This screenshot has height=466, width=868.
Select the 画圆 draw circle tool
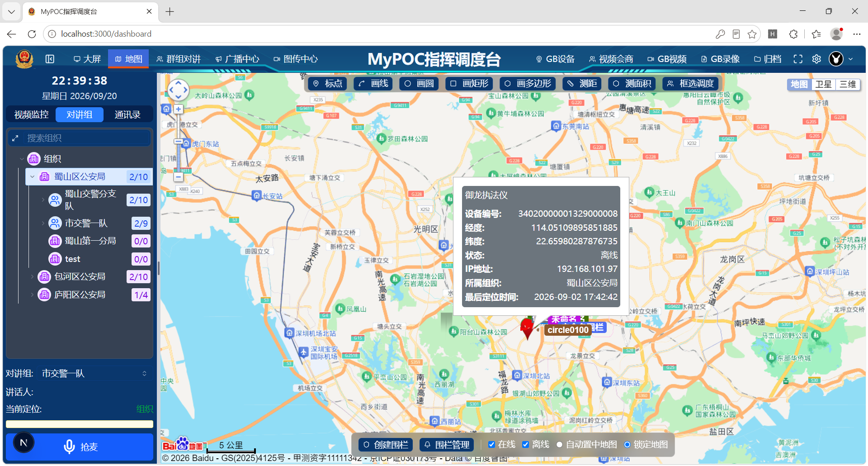419,84
